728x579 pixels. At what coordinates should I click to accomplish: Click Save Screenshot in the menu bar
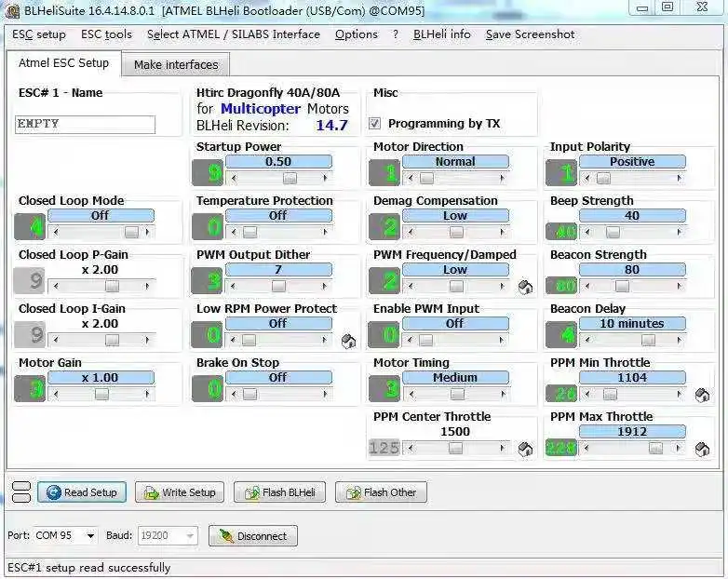[x=530, y=34]
